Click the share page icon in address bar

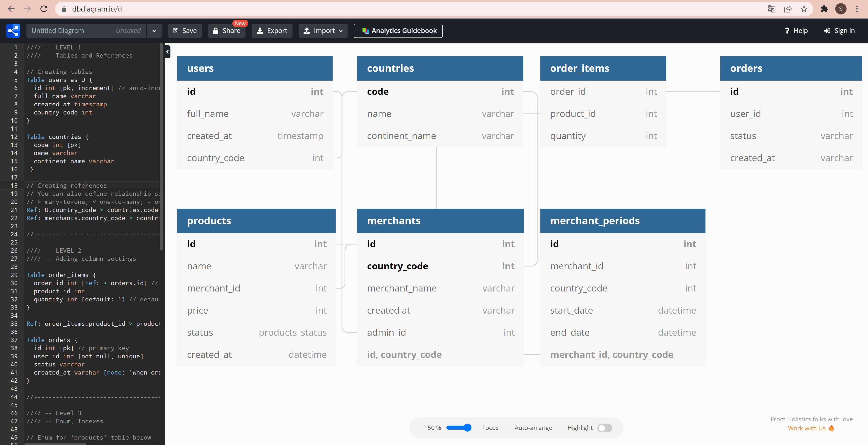(x=788, y=9)
